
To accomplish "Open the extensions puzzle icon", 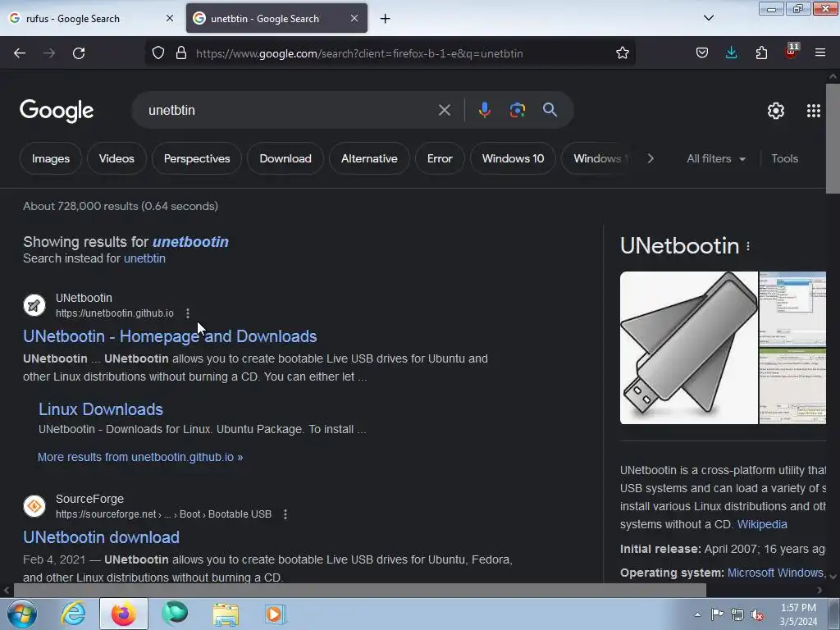I will coord(761,53).
